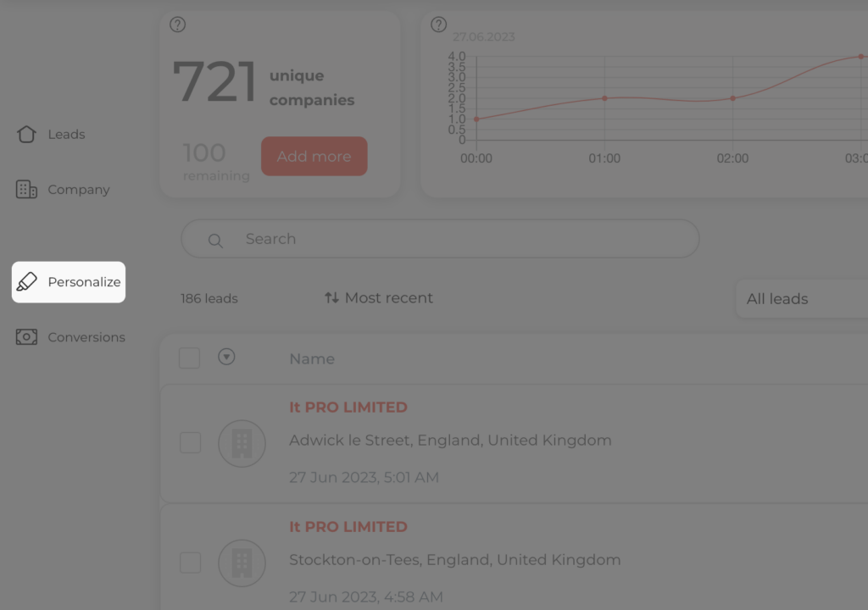Check the Stockton-on-Tees lead checkbox
The height and width of the screenshot is (610, 868).
(191, 563)
